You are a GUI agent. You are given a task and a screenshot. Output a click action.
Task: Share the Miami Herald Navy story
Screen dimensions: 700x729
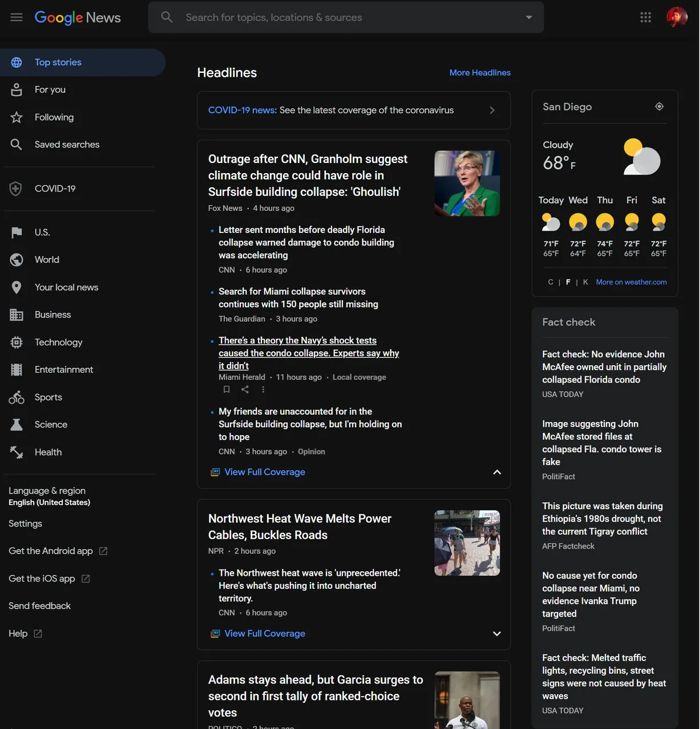[x=245, y=390]
